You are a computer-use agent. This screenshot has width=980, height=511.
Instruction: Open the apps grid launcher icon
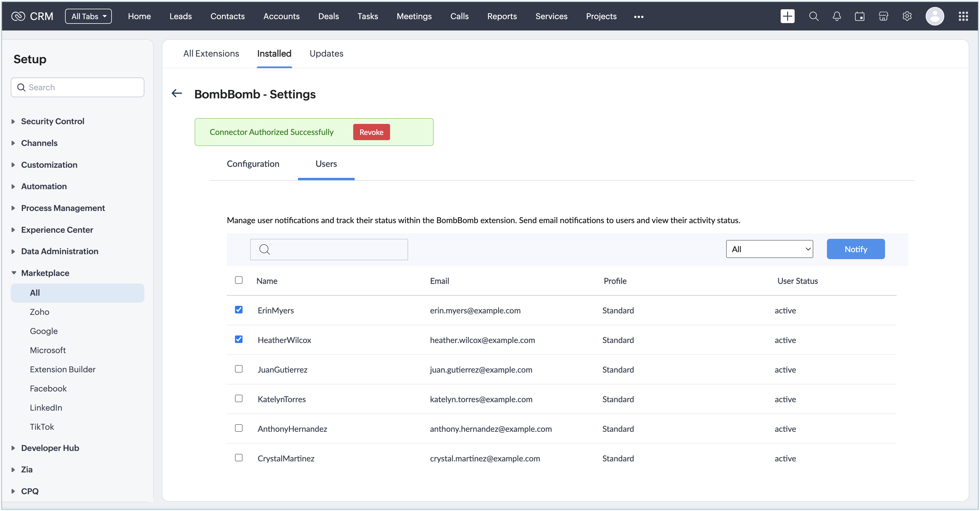click(x=963, y=16)
